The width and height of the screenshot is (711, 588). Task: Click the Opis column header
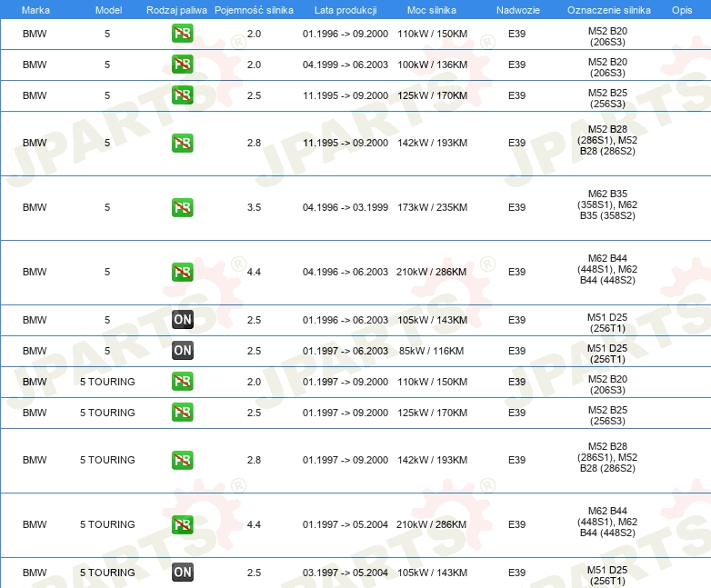pos(682,10)
